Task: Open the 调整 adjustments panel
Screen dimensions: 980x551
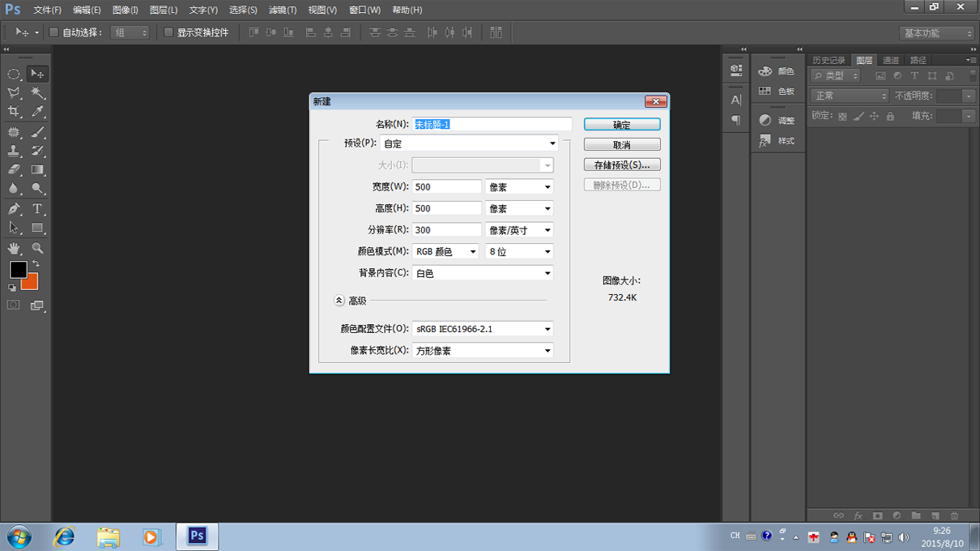Action: point(777,120)
